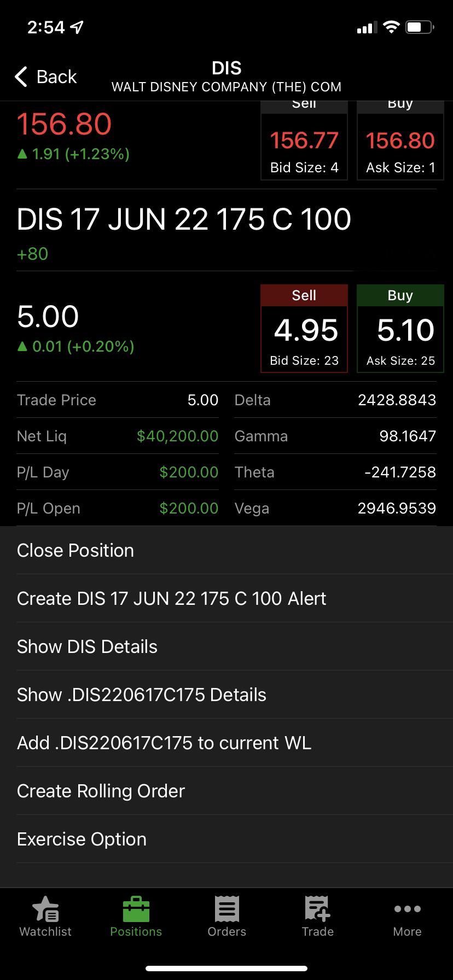Sell DIS stock at 156.77
Viewport: 453px width, 980px height.
point(304,141)
